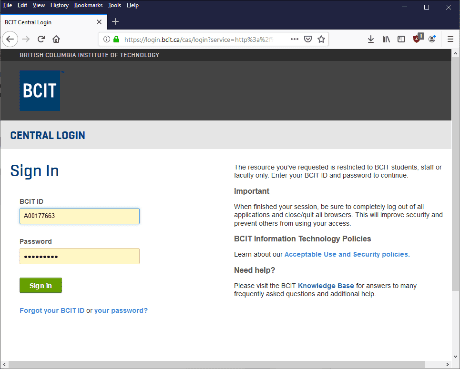Viewport: 460px width, 369px height.
Task: Focus the BCIT ID input field
Action: pos(79,216)
